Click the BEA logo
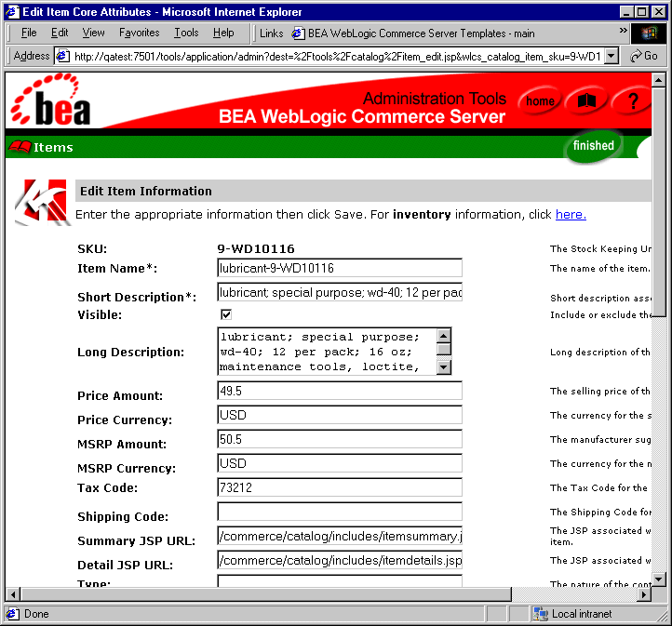The image size is (672, 626). [x=50, y=100]
